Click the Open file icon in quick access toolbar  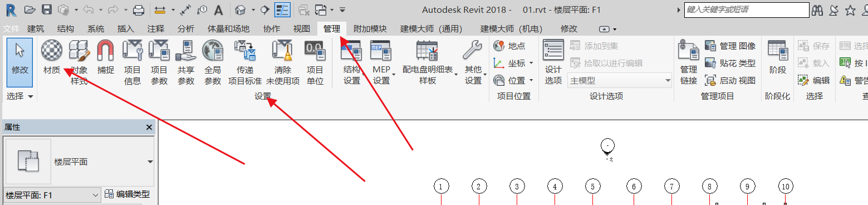pos(30,9)
